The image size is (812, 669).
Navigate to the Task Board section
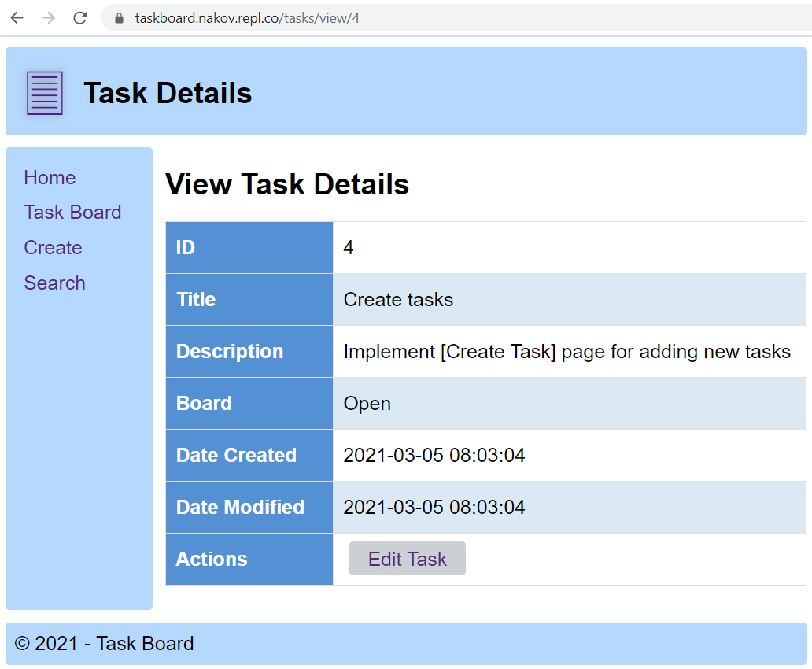point(72,213)
